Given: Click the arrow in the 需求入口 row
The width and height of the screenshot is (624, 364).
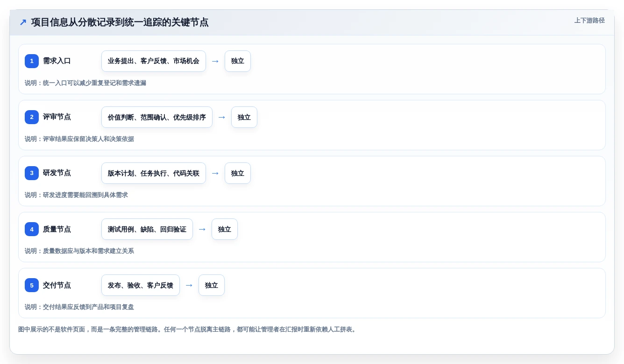Looking at the screenshot, I should coord(215,61).
